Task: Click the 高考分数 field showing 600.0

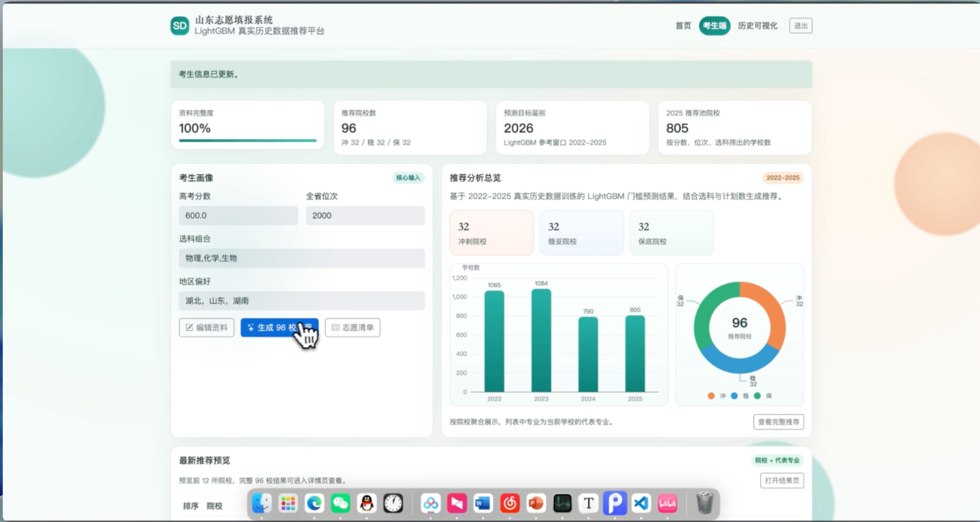Action: (x=239, y=215)
